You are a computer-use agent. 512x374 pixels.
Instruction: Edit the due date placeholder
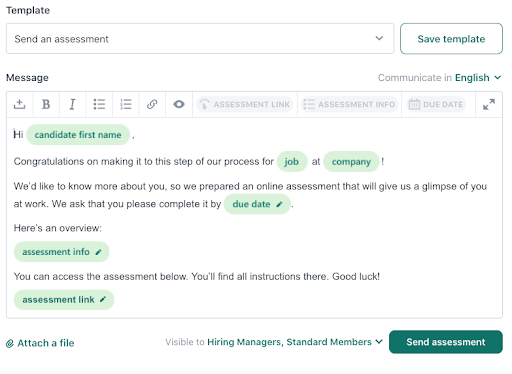click(257, 204)
